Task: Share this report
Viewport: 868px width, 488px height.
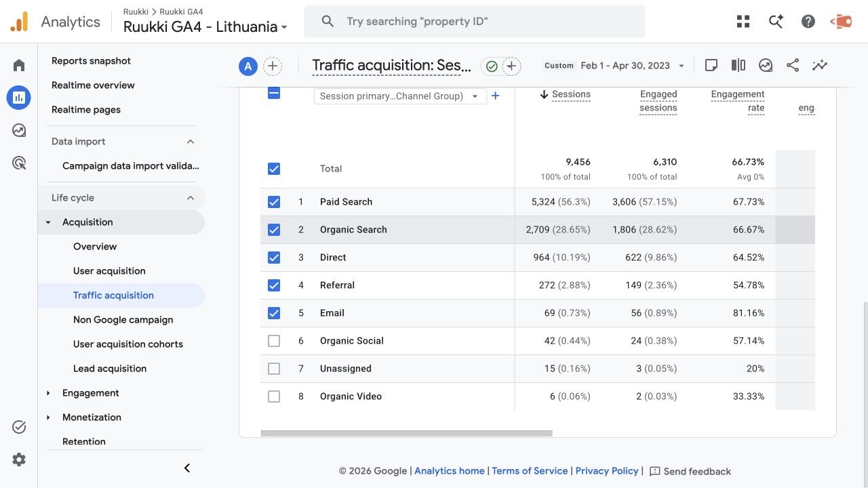Action: (x=793, y=65)
